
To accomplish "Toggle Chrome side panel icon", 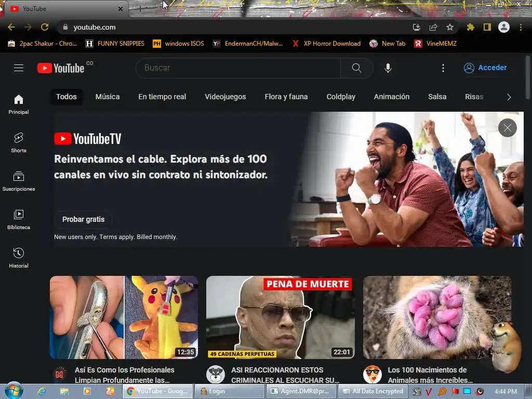I will click(487, 27).
